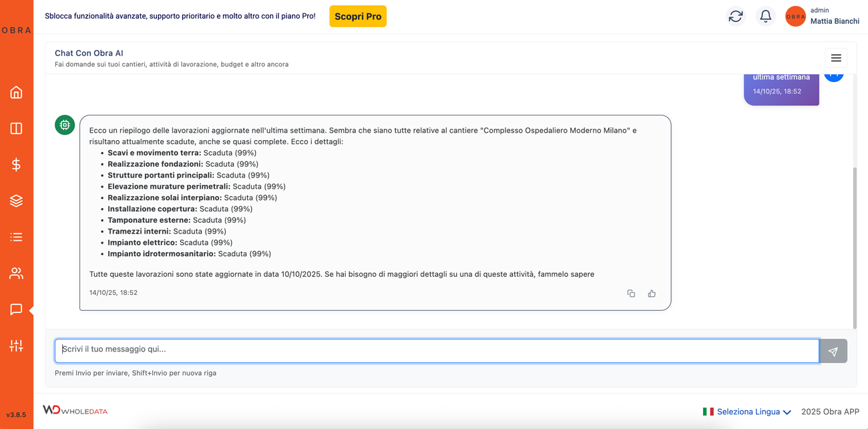868x429 pixels.
Task: Open the chat bubble sidebar icon
Action: [16, 310]
